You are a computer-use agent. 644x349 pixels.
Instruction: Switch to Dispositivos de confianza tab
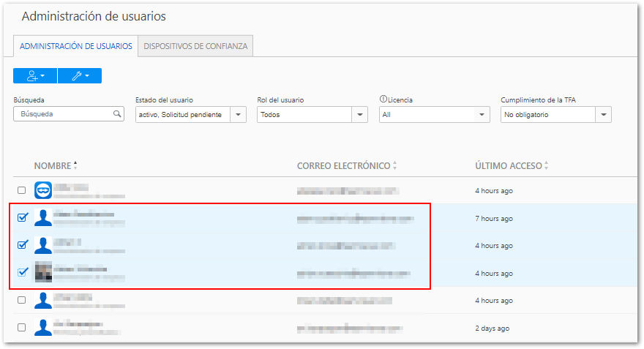click(x=195, y=46)
